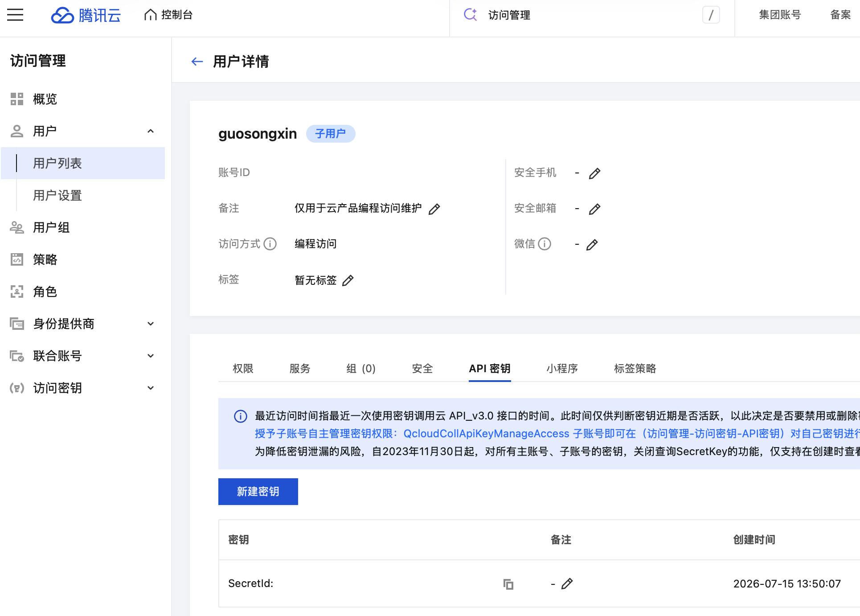Show info tooltip for 访问方式

tap(270, 244)
